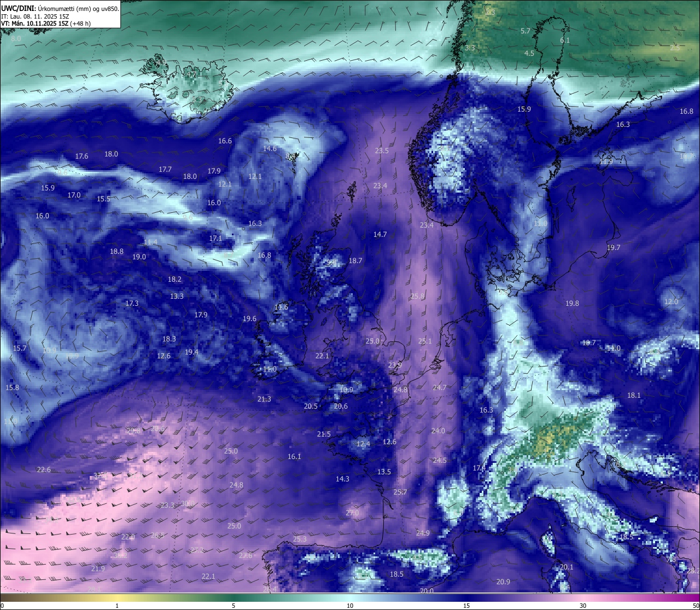Click the 16.1 value label
The height and width of the screenshot is (610, 700).
(294, 456)
